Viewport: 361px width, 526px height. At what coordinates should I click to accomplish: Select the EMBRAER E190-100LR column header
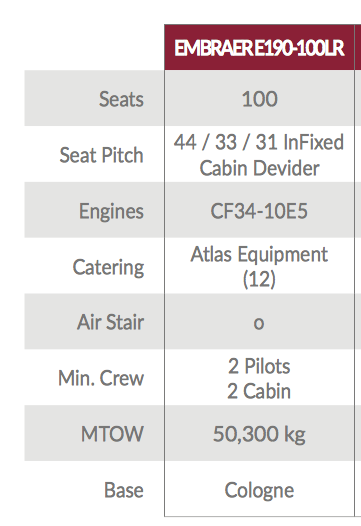259,47
